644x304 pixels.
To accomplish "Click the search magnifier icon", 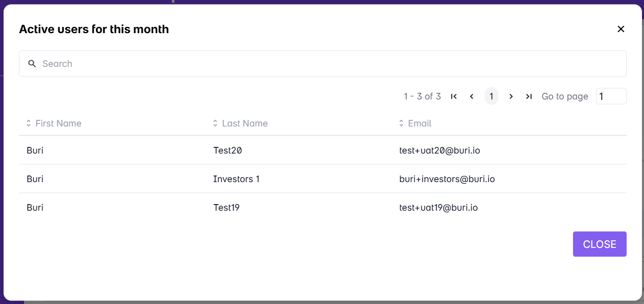I will pyautogui.click(x=32, y=64).
